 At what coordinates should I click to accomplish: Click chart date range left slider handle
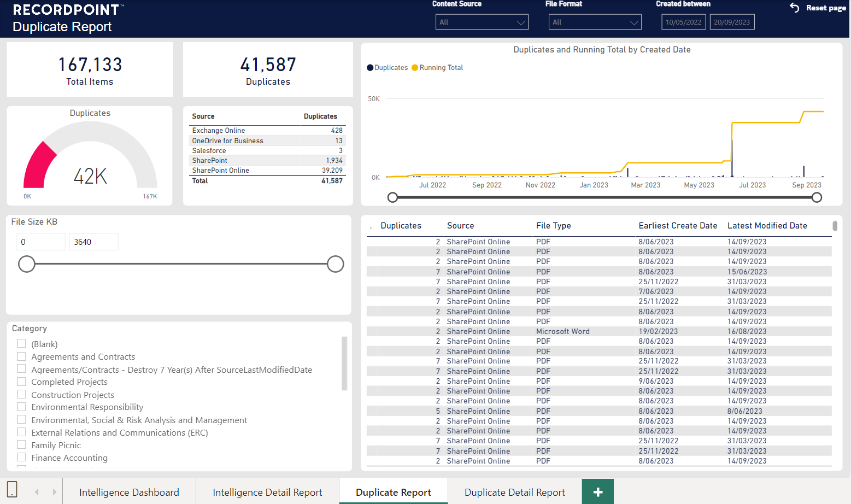tap(392, 197)
